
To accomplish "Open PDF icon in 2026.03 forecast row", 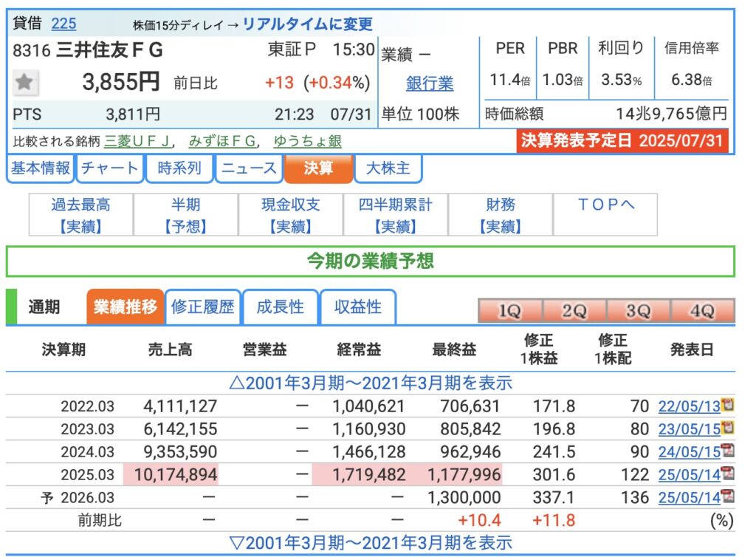I will pyautogui.click(x=727, y=496).
